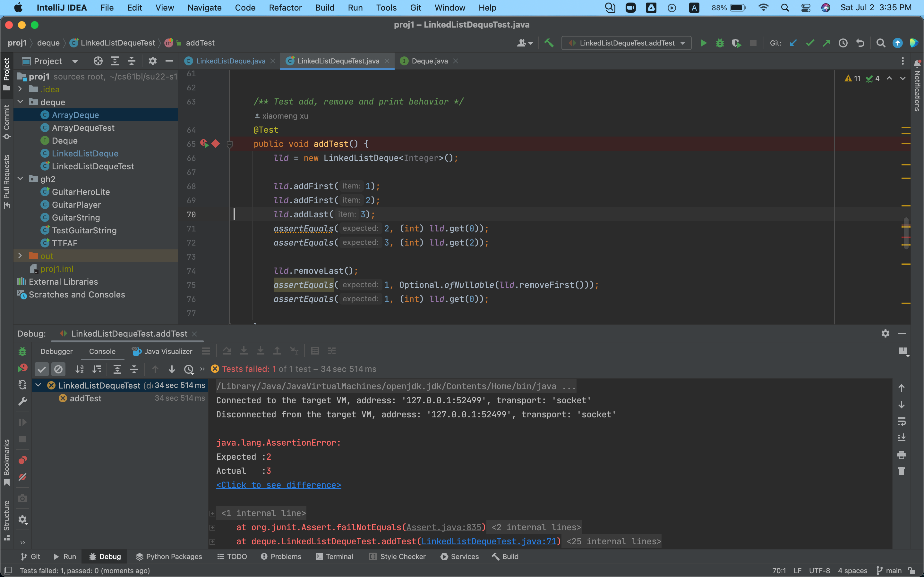The width and height of the screenshot is (924, 577).
Task: Click the Debug bug icon in toolbar
Action: coord(720,43)
